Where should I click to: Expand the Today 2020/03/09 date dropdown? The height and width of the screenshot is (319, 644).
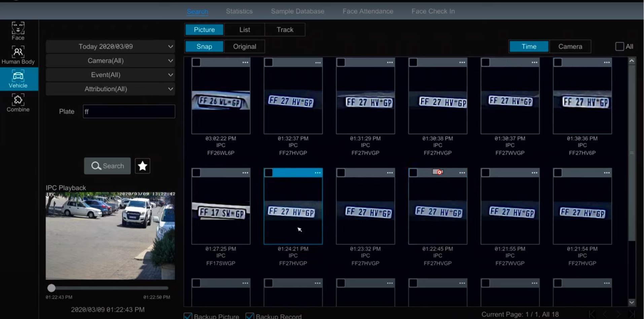click(x=110, y=46)
